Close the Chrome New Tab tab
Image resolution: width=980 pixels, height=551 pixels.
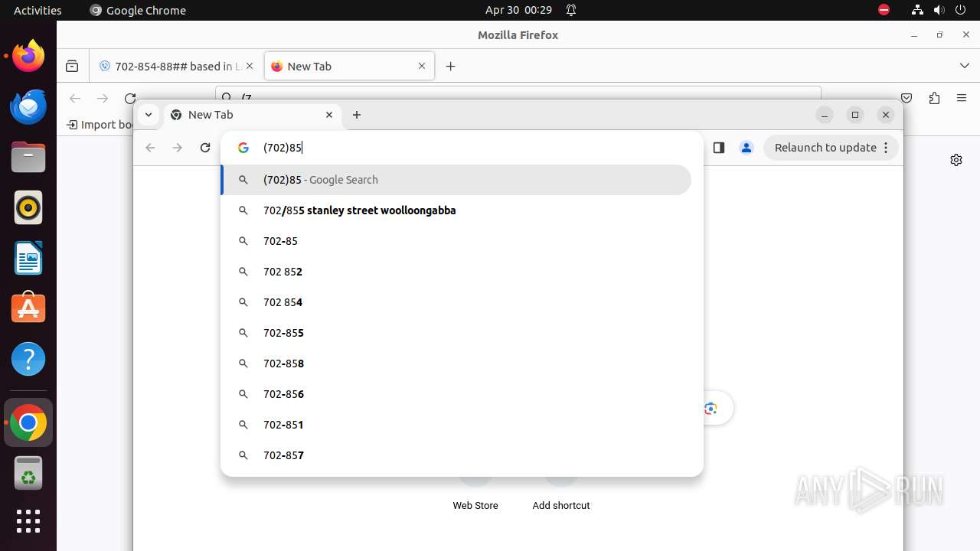click(329, 115)
